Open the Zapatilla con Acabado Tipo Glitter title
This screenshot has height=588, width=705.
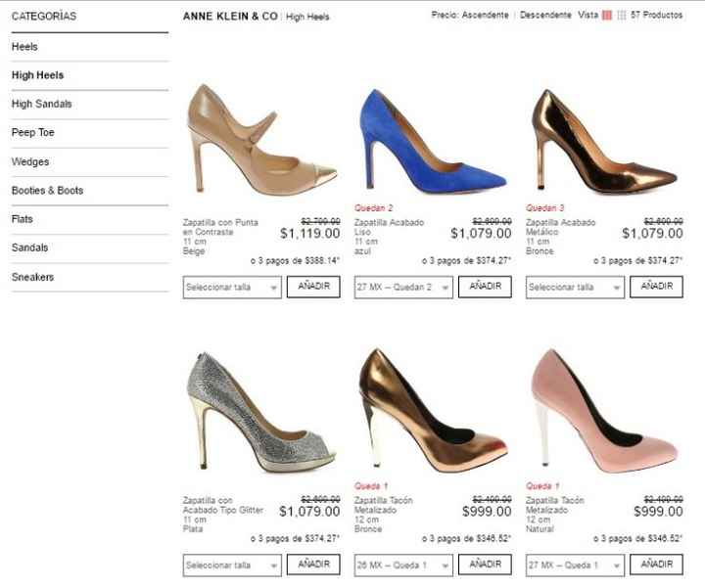(x=223, y=505)
